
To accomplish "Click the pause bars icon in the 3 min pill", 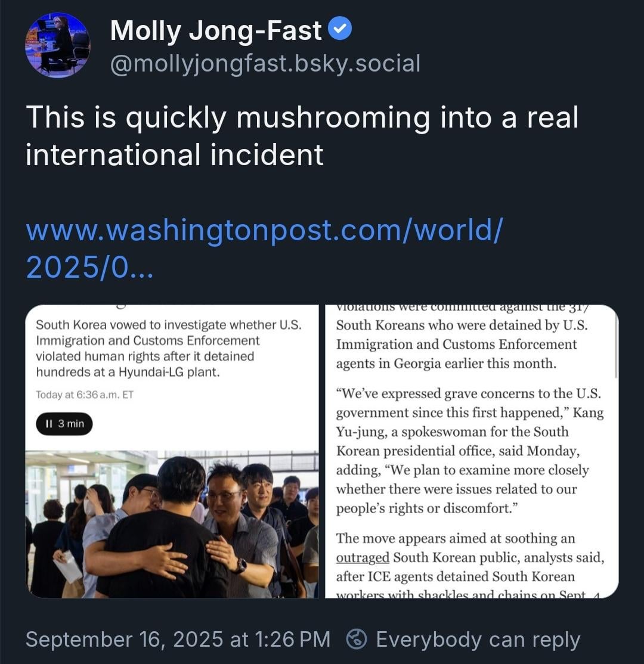I will pos(49,423).
